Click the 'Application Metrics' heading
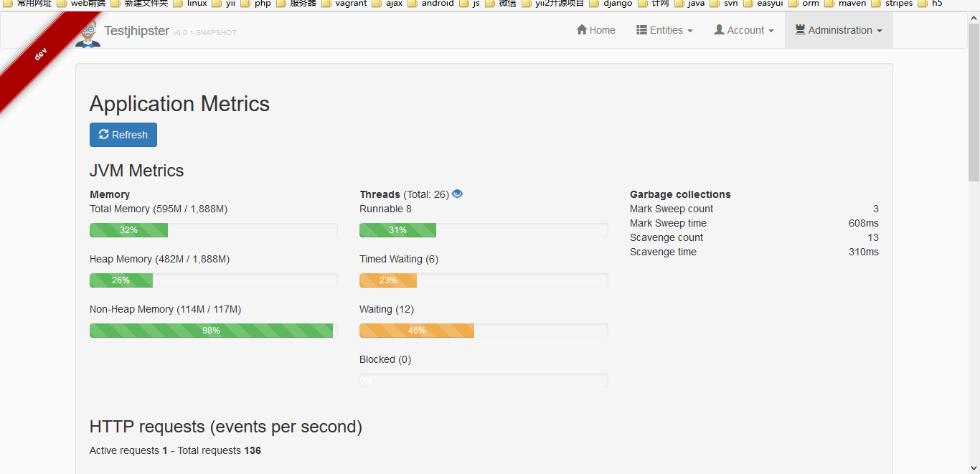The height and width of the screenshot is (474, 980). [179, 104]
